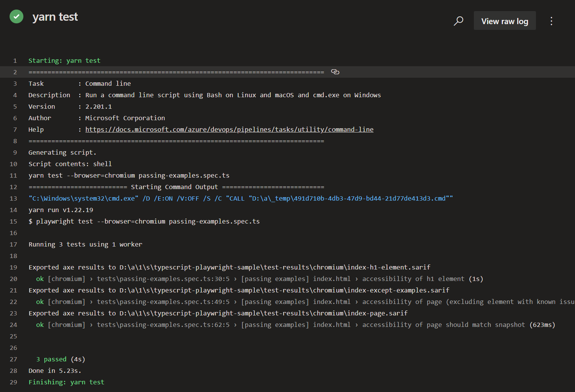The image size is (575, 392).
Task: Select 'Running 3 tests using 1 worker'
Action: pos(85,244)
